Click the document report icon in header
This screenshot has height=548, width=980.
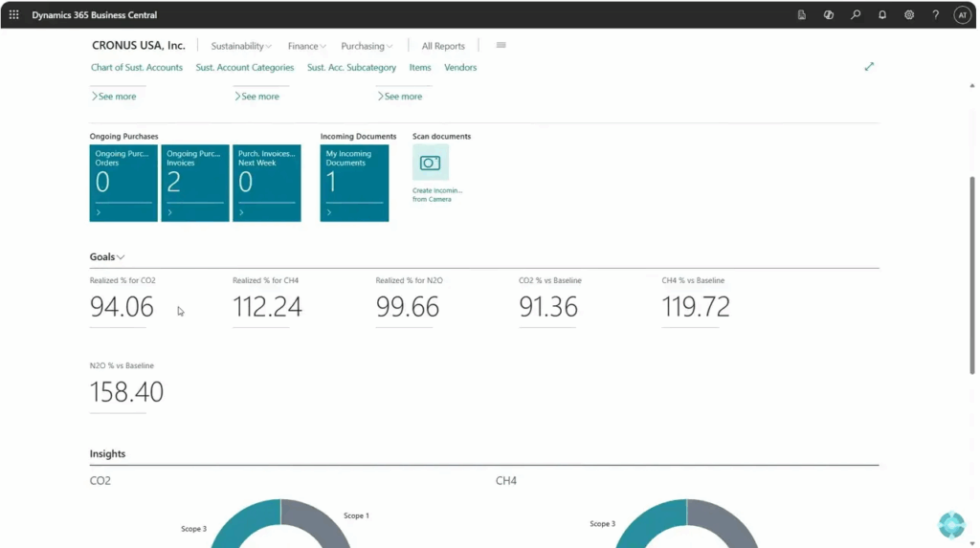802,14
